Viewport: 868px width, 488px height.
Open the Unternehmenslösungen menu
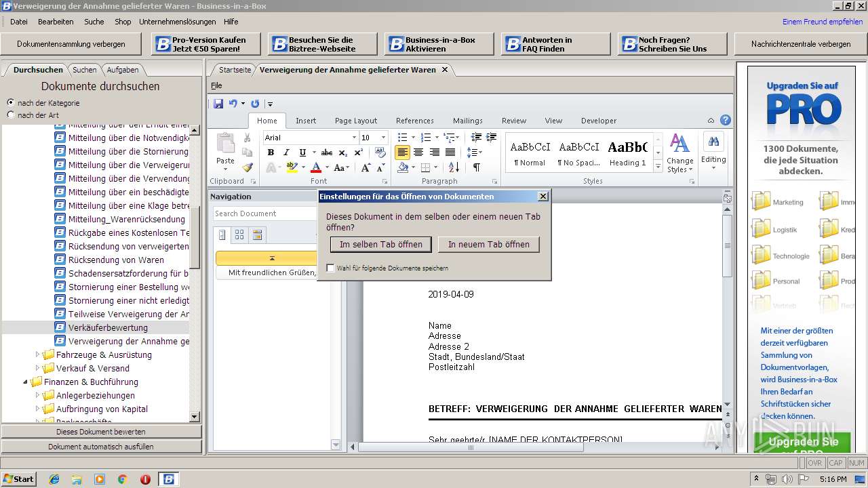coord(178,22)
